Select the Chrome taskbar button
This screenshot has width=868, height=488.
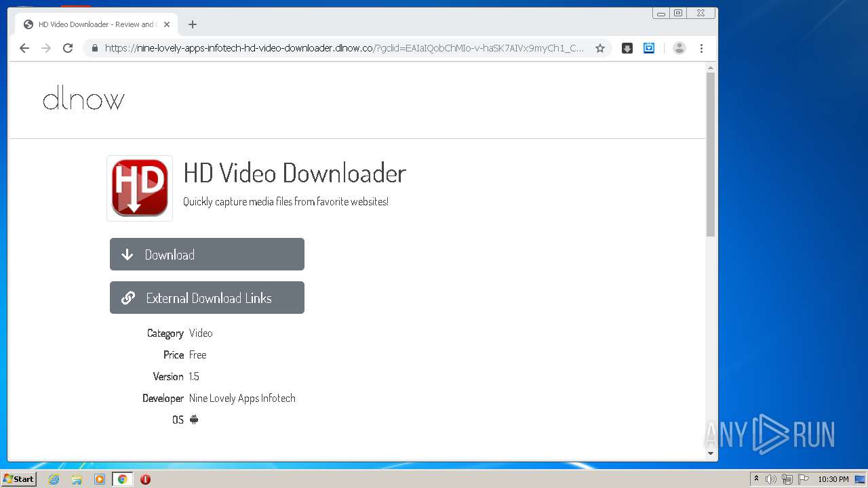point(123,479)
